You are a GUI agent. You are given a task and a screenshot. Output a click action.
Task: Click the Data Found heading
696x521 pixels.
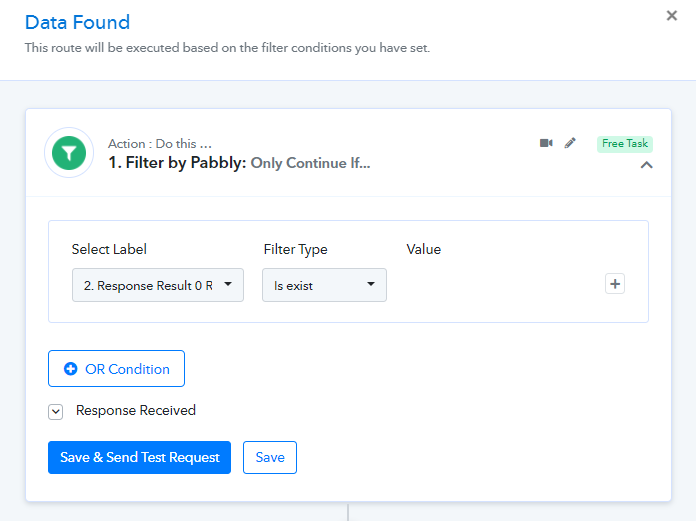click(77, 22)
